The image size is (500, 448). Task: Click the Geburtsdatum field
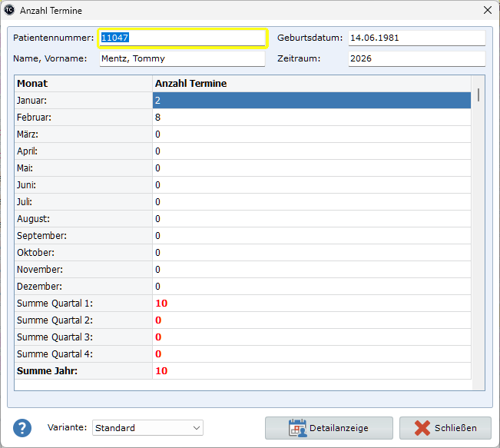pos(416,38)
